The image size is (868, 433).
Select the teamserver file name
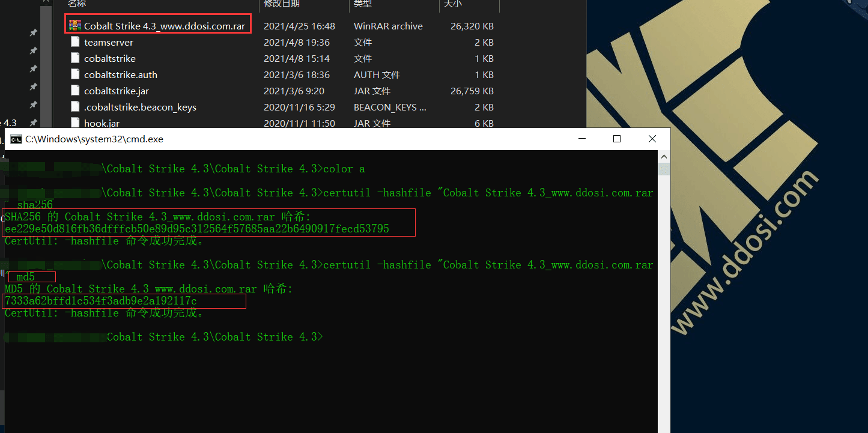tap(109, 42)
